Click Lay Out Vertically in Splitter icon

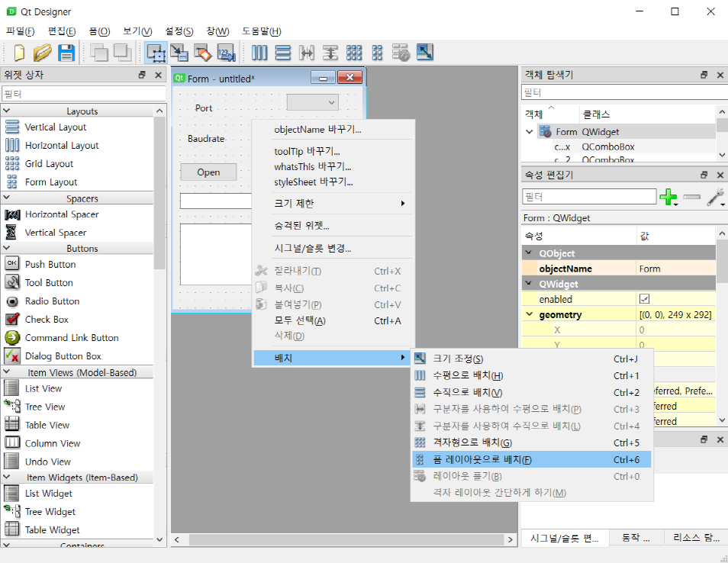click(x=330, y=53)
